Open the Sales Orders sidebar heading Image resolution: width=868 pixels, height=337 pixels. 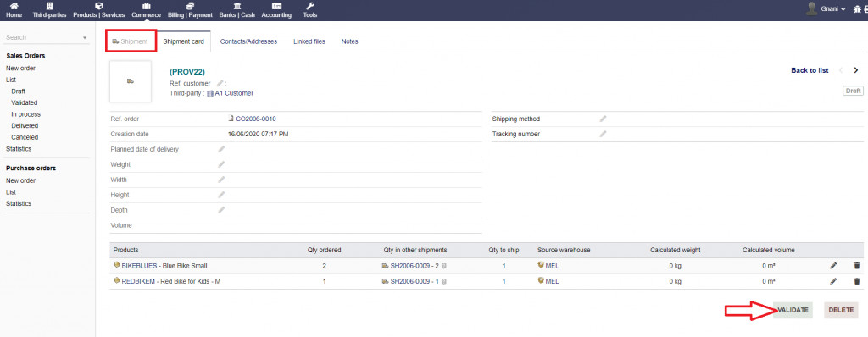(25, 56)
